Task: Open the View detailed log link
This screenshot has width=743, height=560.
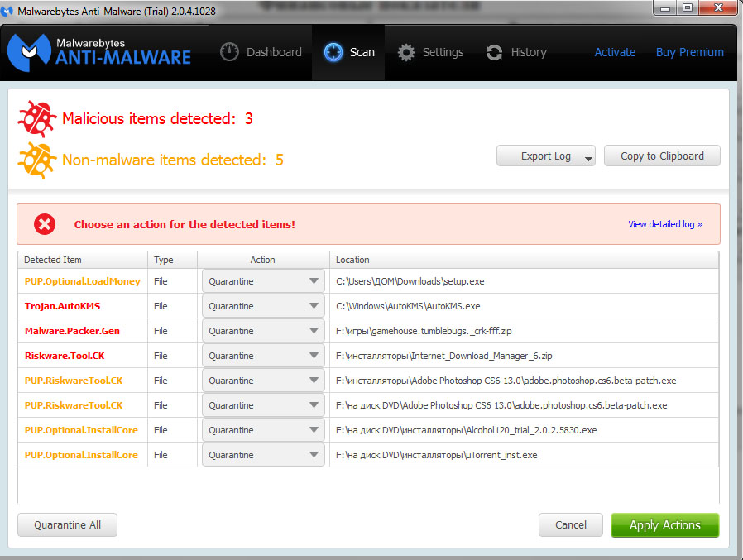Action: [665, 224]
